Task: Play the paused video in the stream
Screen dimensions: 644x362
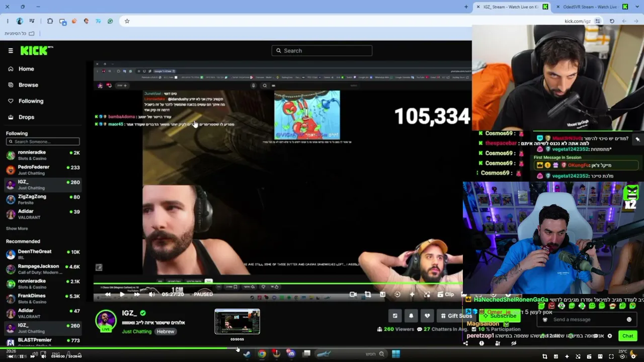Action: 122,295
